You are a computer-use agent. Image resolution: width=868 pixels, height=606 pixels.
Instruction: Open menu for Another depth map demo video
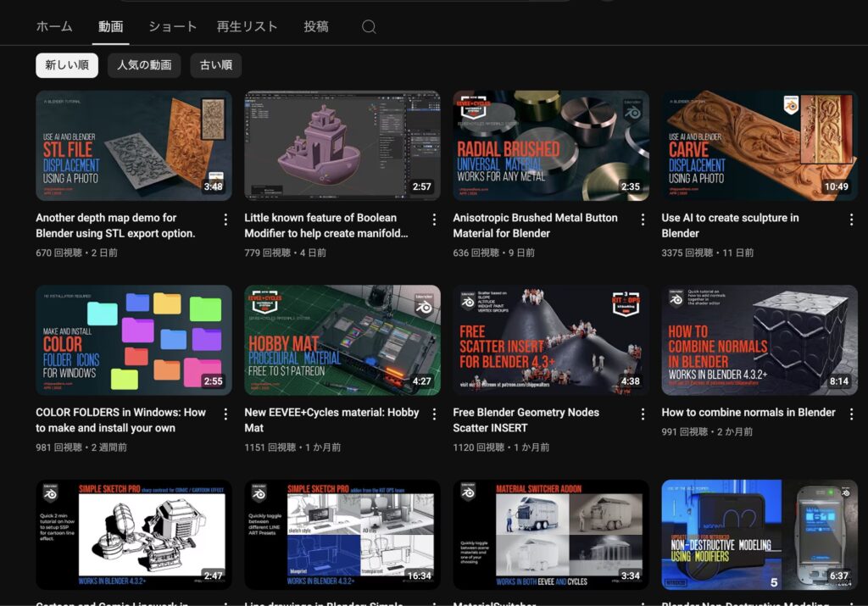click(x=225, y=220)
